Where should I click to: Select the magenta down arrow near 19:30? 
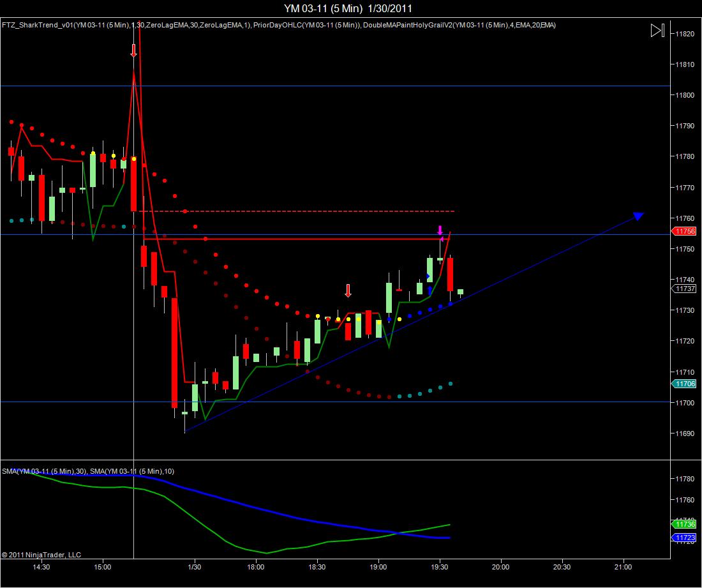tap(440, 230)
